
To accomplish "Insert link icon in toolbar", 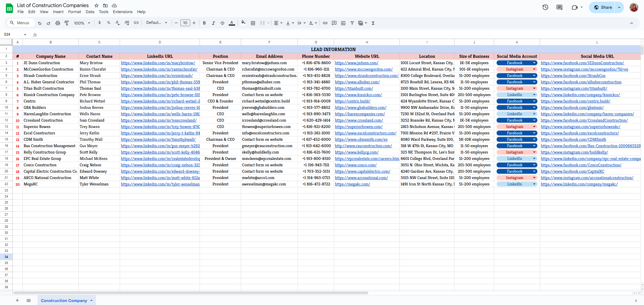I will coord(325,23).
